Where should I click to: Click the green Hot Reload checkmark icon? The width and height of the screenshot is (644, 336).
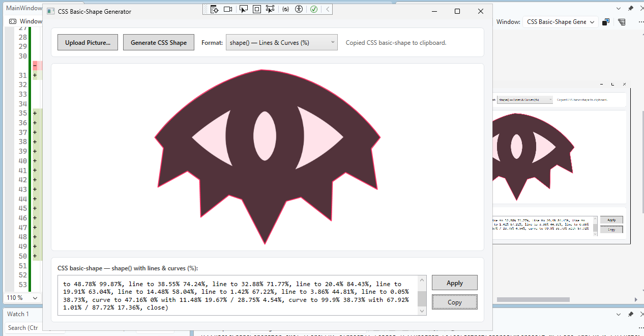coord(314,9)
